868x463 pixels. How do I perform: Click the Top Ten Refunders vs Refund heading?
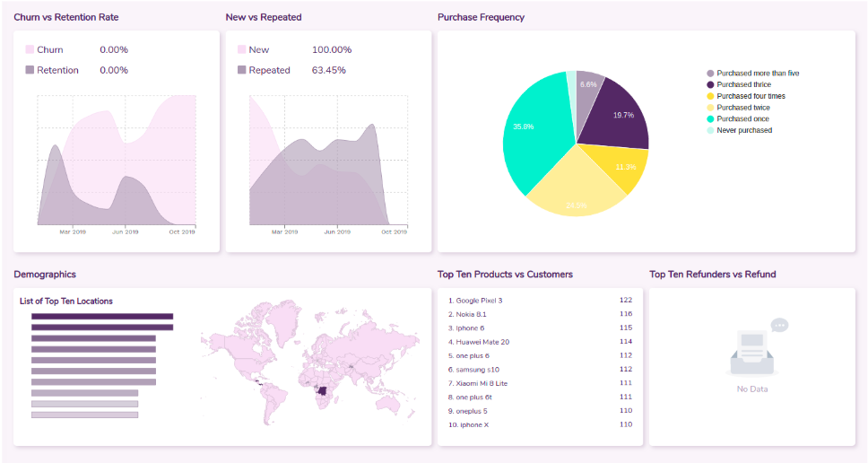tap(712, 275)
